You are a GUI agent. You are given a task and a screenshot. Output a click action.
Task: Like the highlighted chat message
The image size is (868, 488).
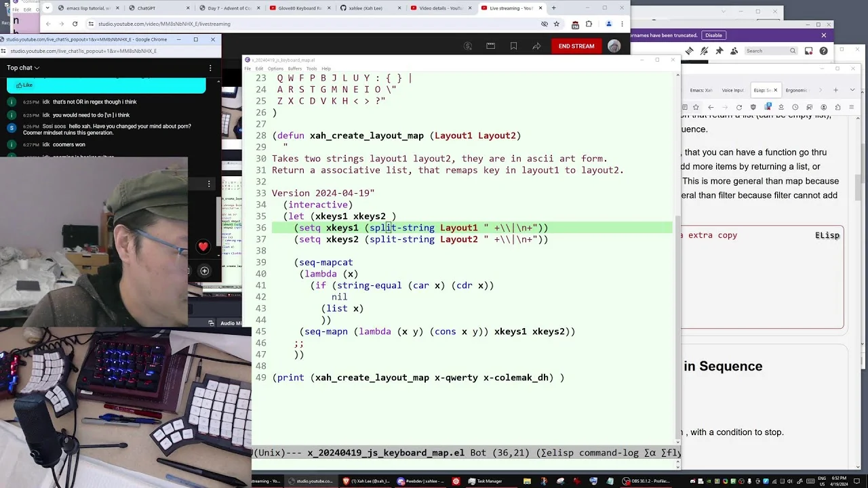point(24,85)
